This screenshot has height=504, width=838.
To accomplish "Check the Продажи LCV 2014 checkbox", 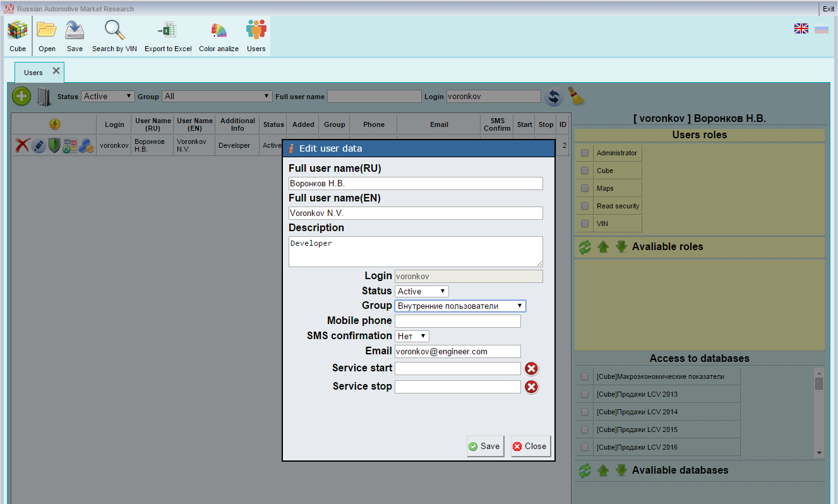I will click(585, 412).
